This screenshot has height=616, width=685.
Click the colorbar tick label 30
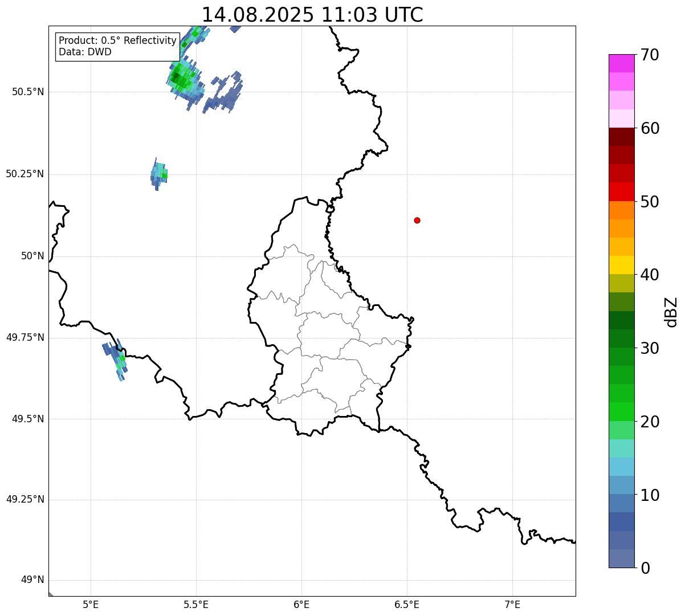[650, 349]
